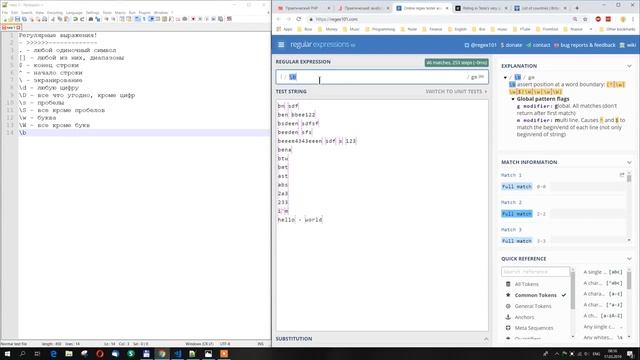Bookmark this page with the star icon
The height and width of the screenshot is (360, 640).
(585, 19)
